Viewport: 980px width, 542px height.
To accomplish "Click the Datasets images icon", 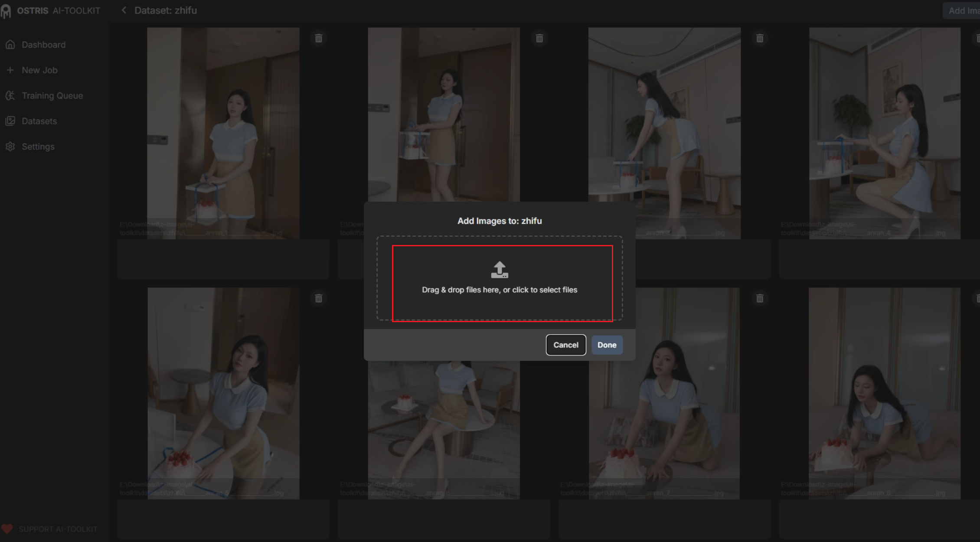I will pyautogui.click(x=10, y=121).
